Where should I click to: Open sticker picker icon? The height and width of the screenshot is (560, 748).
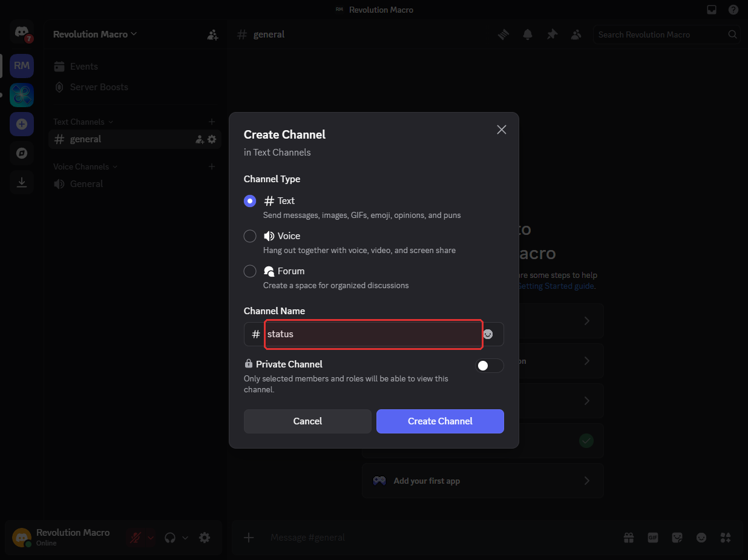click(677, 538)
